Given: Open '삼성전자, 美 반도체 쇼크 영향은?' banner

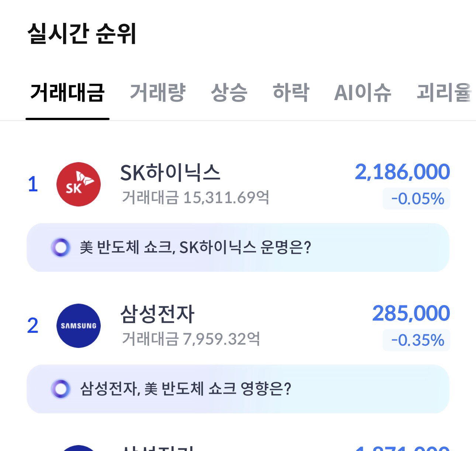Looking at the screenshot, I should click(238, 389).
